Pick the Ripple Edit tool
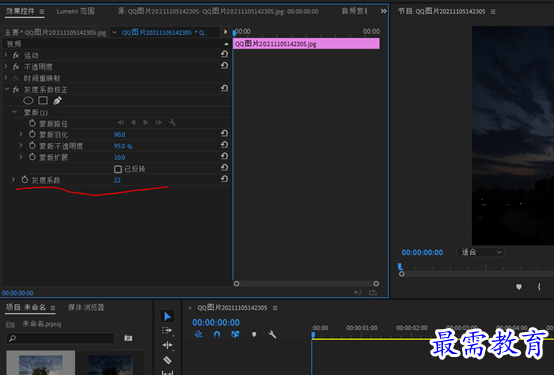Screen dimensions: 554x375 (167, 345)
